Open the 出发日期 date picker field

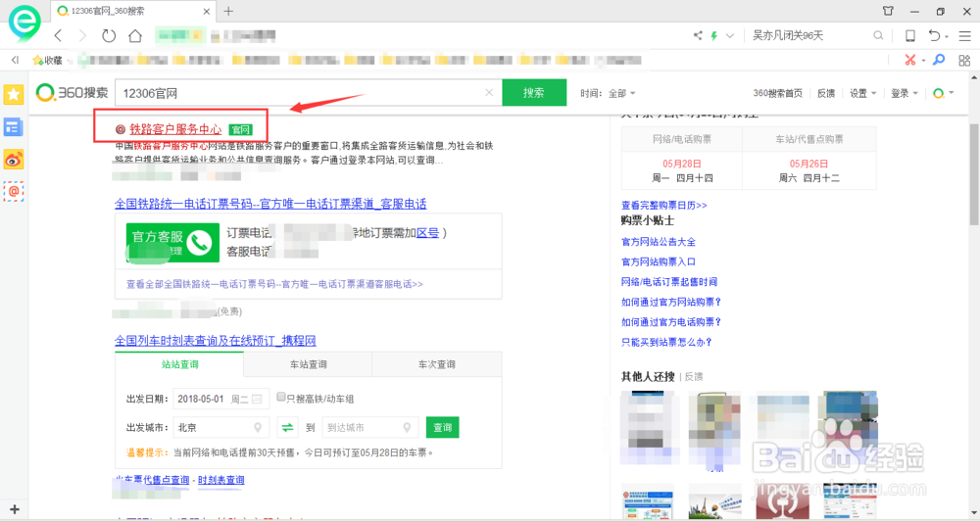point(220,399)
